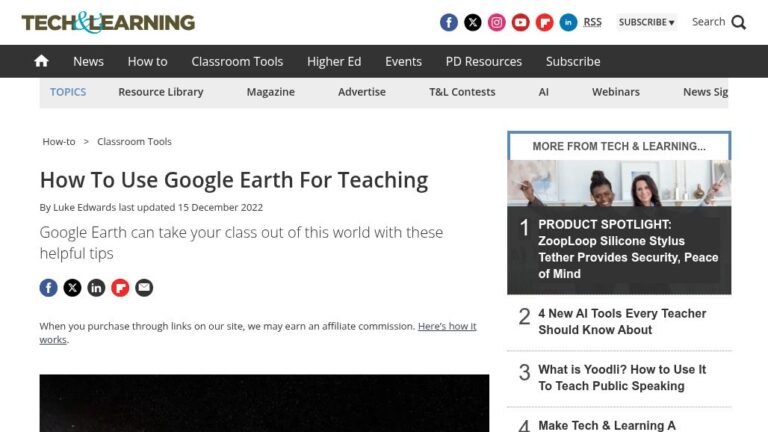
Task: Open the header YouTube icon
Action: (521, 22)
